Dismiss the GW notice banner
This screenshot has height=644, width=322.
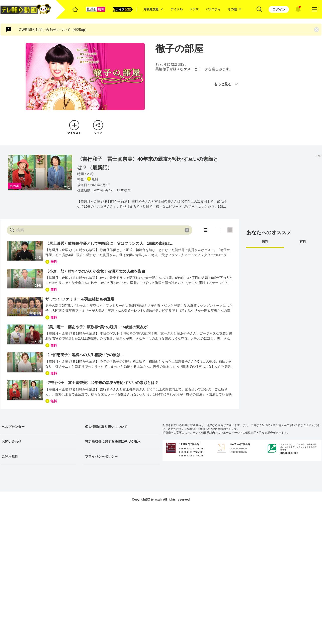[316, 30]
